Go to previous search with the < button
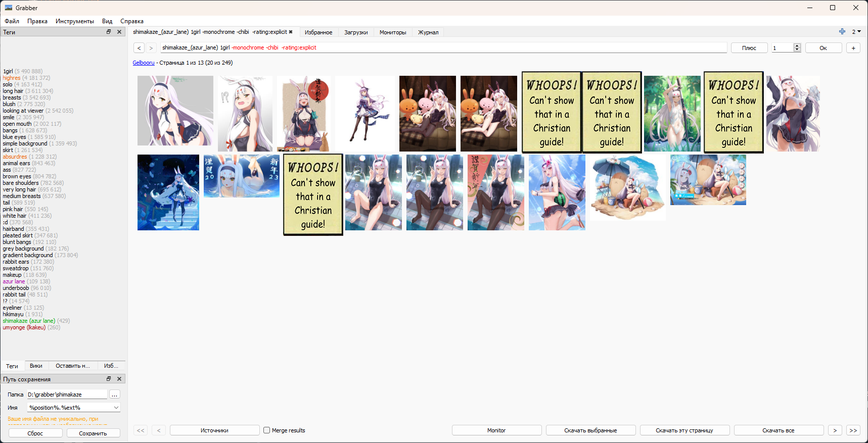The width and height of the screenshot is (868, 443). [139, 48]
